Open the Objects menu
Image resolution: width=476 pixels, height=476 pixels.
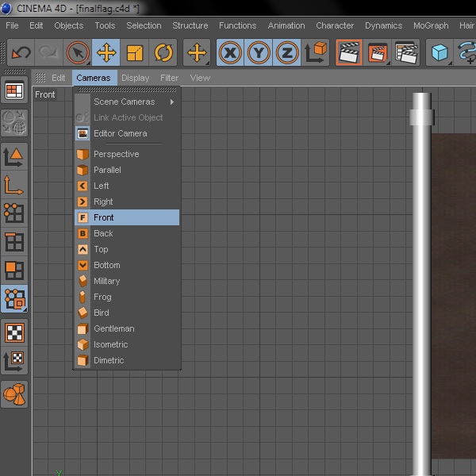pyautogui.click(x=69, y=25)
